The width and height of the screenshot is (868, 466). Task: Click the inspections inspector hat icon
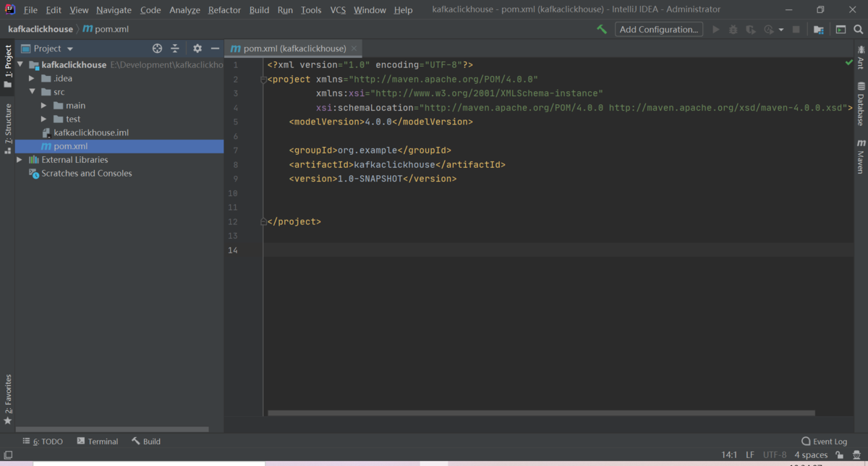point(856,455)
